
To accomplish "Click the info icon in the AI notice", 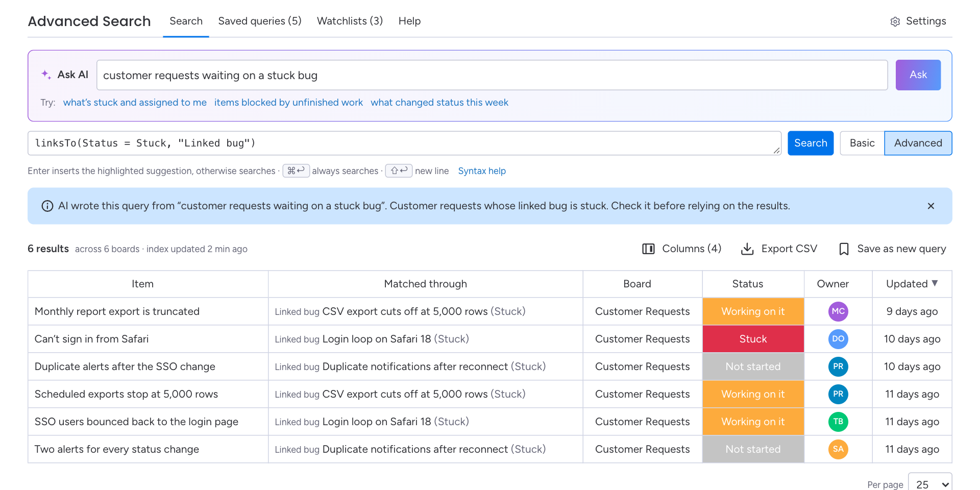I will point(47,206).
